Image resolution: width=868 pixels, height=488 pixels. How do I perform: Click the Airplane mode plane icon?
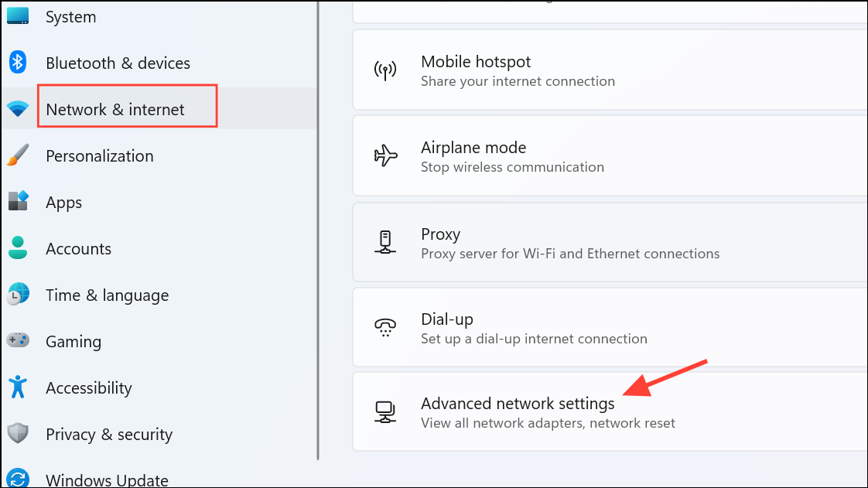(x=385, y=155)
